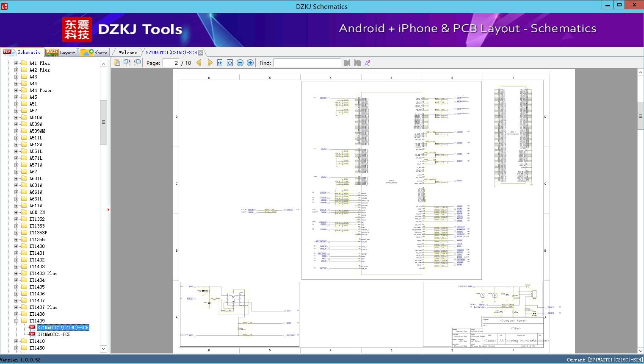Switch to the Welcome tab

[x=127, y=53]
